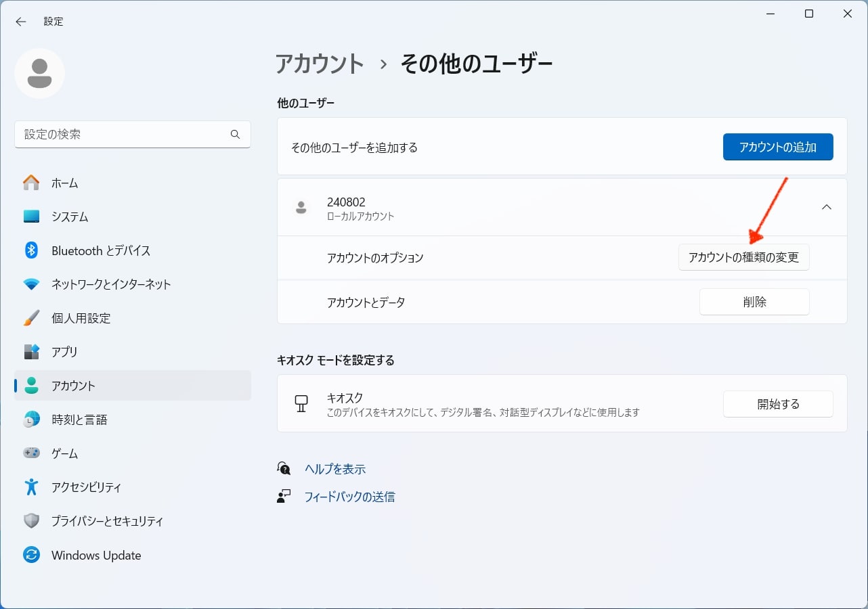The image size is (868, 609).
Task: Click the Accessibility figure icon
Action: click(31, 487)
